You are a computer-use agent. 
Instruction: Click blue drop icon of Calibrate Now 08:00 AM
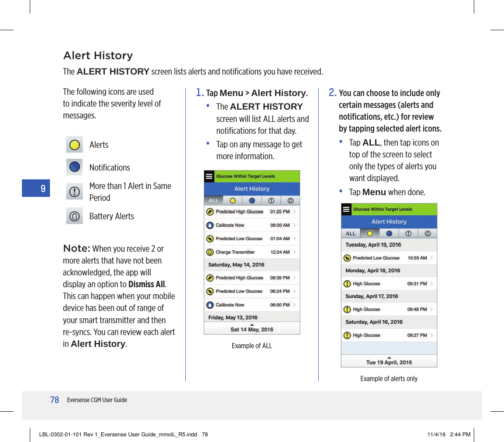tap(210, 225)
